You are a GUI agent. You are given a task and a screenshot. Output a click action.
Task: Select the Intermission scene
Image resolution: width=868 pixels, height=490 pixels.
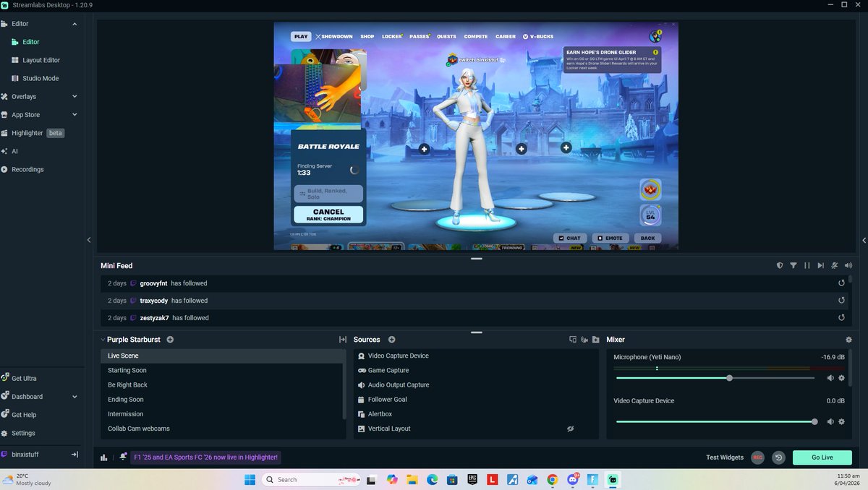pos(221,414)
